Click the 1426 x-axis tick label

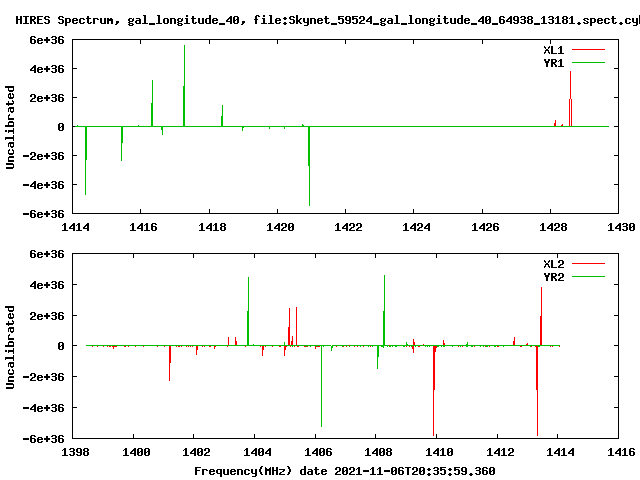point(485,227)
